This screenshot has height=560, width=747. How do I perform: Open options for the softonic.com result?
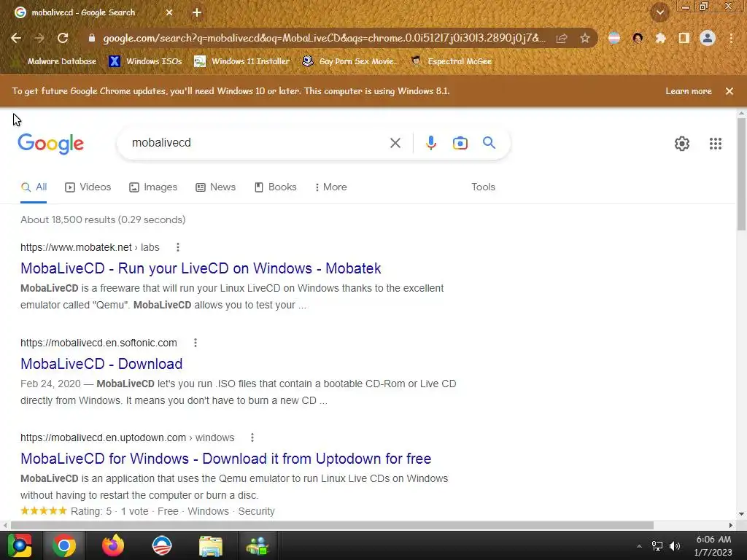pyautogui.click(x=196, y=343)
